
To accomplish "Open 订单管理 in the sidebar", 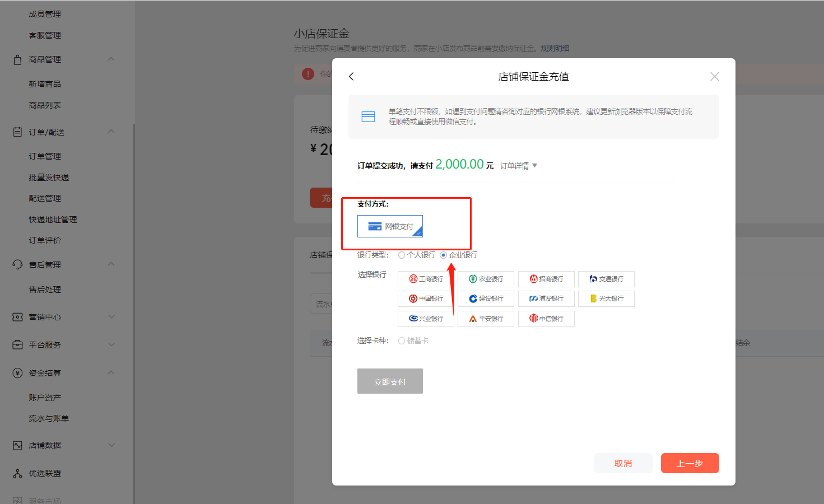I will (x=45, y=156).
